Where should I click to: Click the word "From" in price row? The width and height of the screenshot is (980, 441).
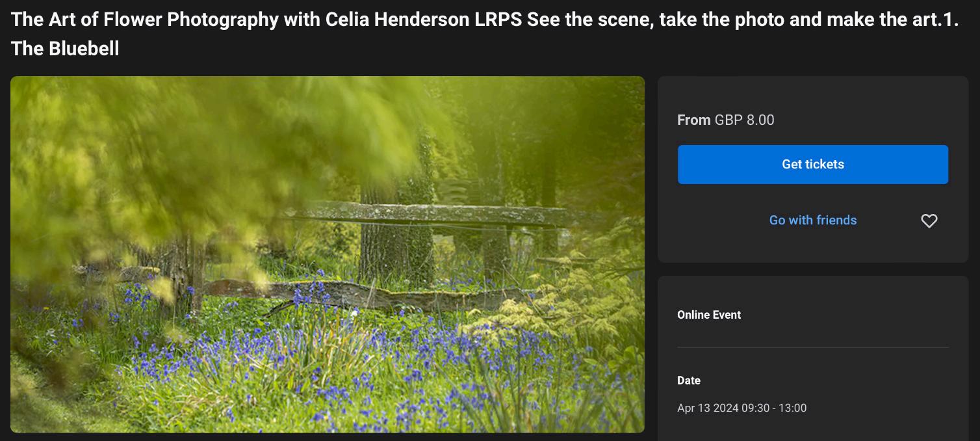pos(693,120)
